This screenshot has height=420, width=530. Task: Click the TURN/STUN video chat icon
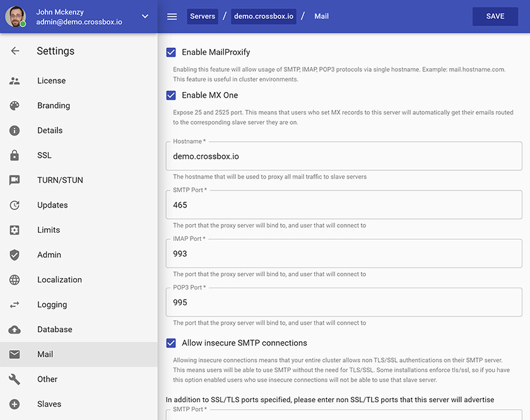(15, 180)
